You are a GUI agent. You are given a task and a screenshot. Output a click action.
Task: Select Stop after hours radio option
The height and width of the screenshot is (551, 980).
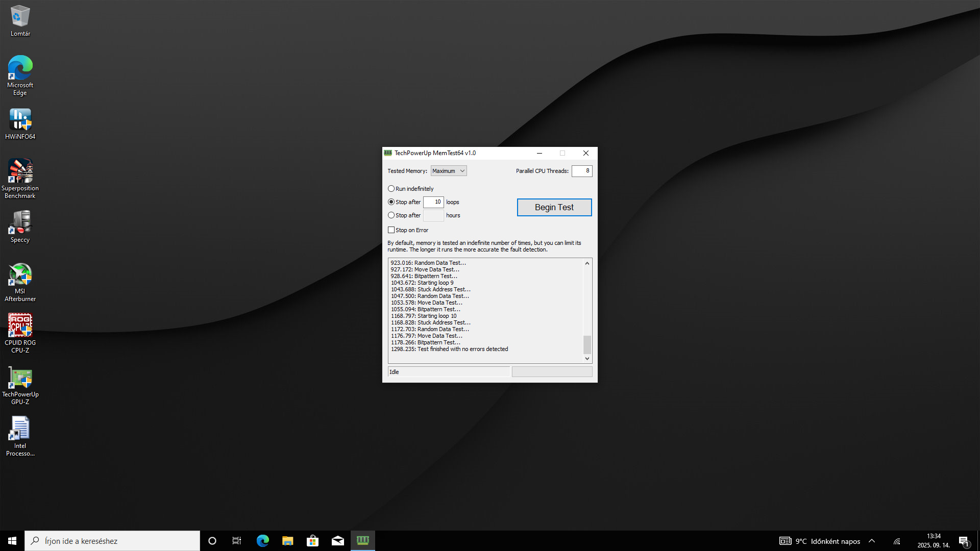pos(391,215)
